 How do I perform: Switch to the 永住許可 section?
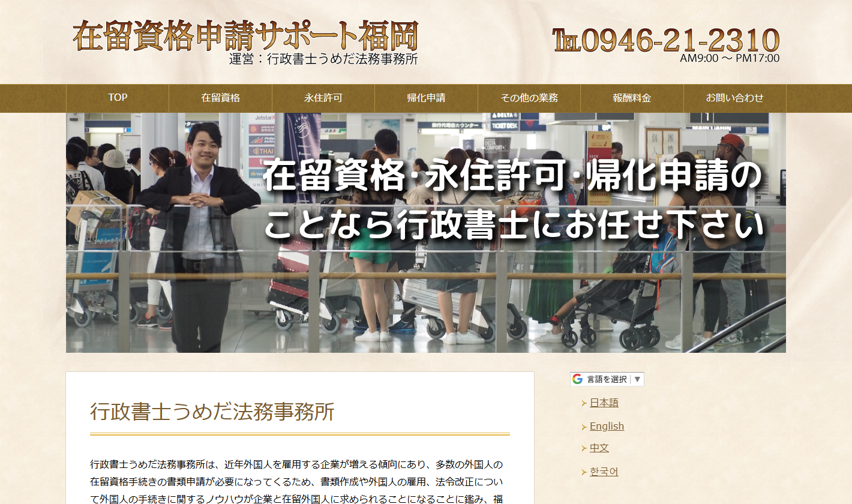coord(323,98)
